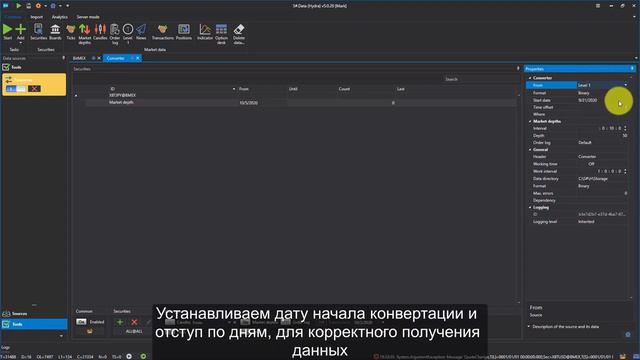The height and width of the screenshot is (360, 640).
Task: Collapse the XBTJPY@BitMEX row expander
Action: pos(76,96)
